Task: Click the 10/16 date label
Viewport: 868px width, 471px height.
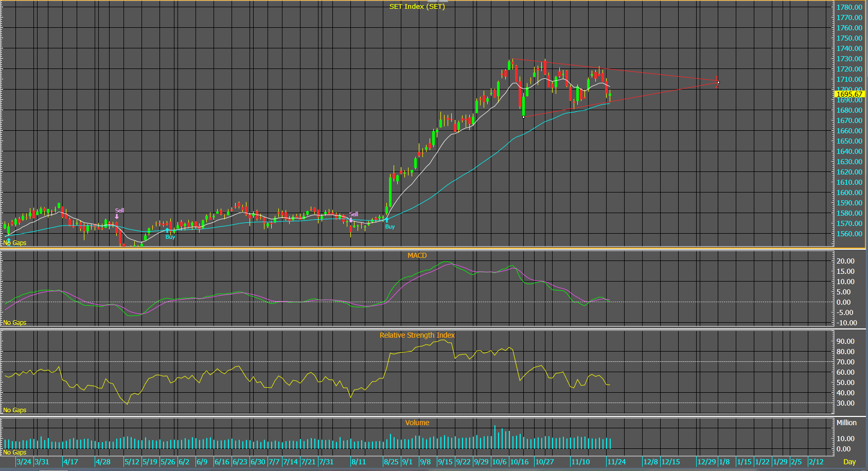Action: coord(519,462)
